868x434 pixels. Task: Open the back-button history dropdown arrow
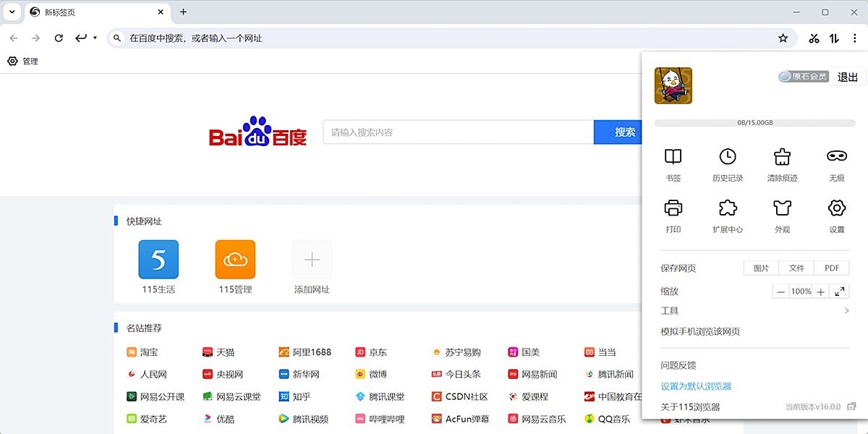94,38
